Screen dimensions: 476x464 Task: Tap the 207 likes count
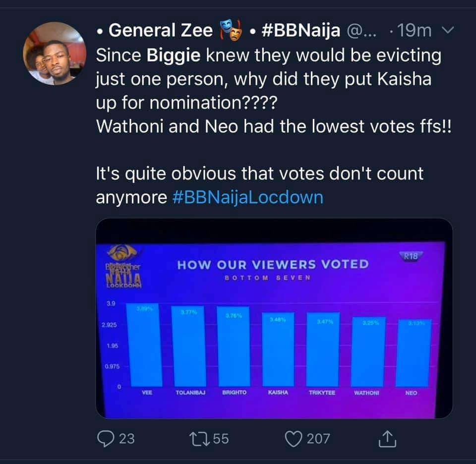(318, 439)
